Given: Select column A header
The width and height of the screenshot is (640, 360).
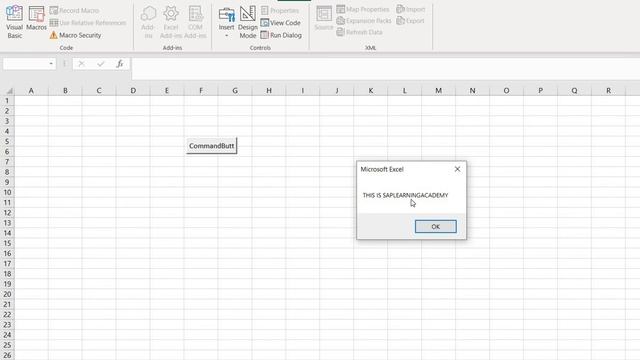Looking at the screenshot, I should click(31, 91).
